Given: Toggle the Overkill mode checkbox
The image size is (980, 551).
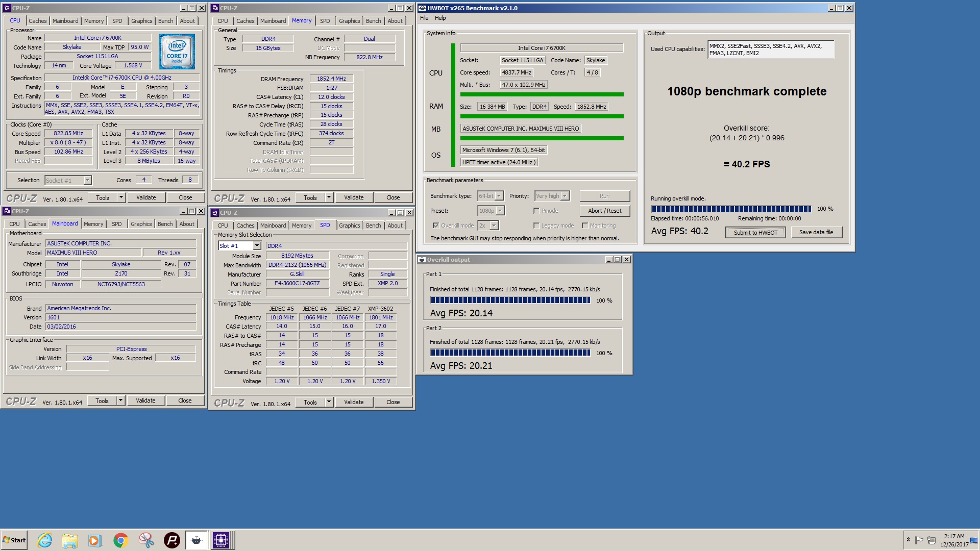Looking at the screenshot, I should point(436,226).
